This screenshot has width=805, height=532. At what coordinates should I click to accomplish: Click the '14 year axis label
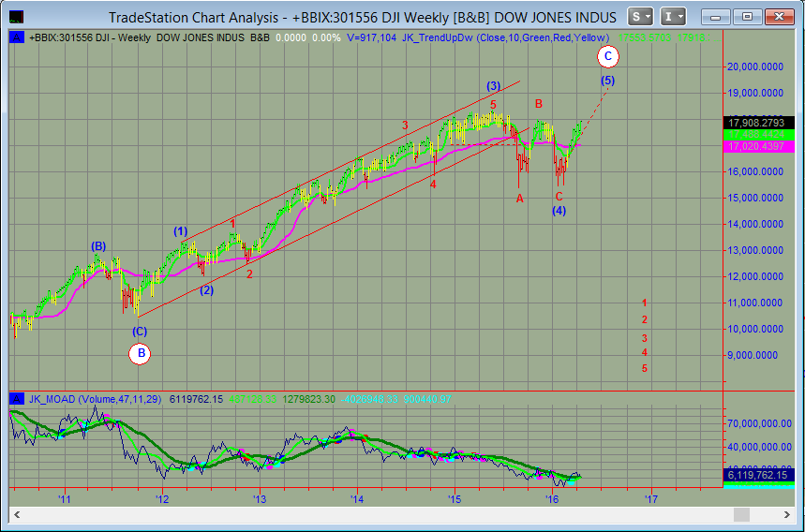(x=357, y=499)
